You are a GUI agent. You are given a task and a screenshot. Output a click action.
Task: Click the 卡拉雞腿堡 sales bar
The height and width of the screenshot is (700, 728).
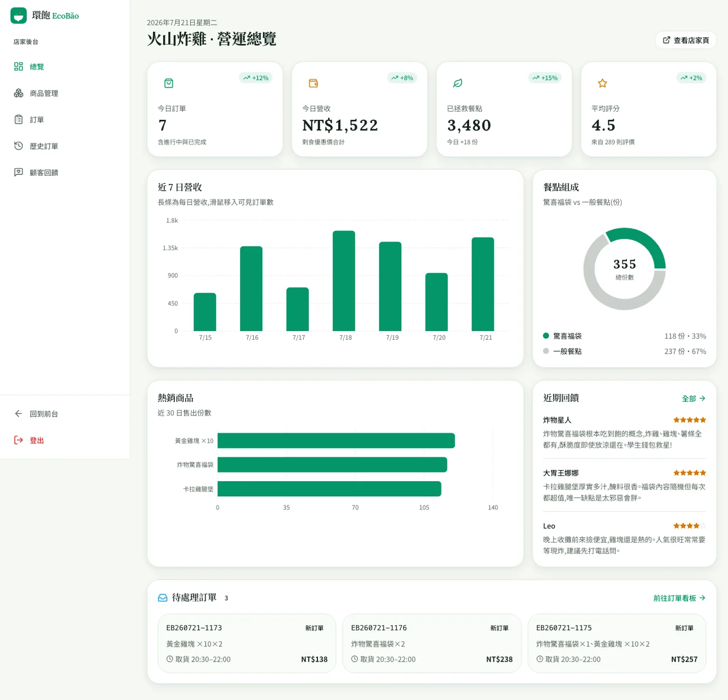pos(330,489)
